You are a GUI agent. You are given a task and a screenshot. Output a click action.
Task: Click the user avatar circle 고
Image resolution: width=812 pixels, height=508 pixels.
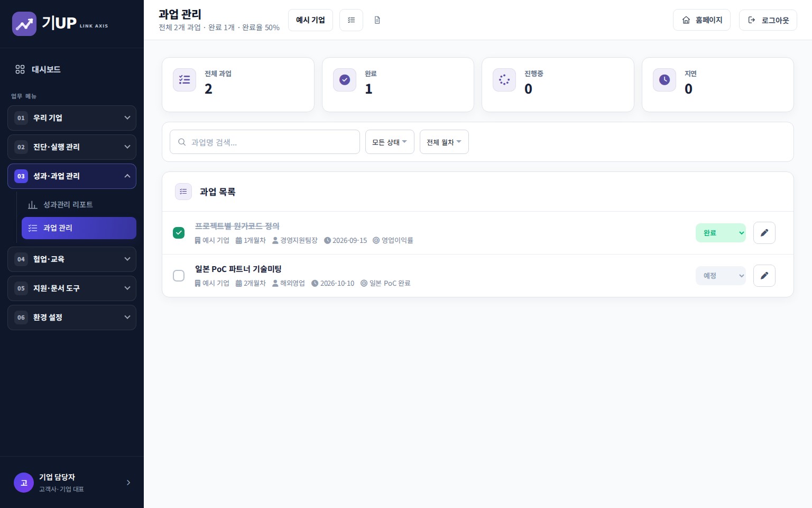(24, 483)
